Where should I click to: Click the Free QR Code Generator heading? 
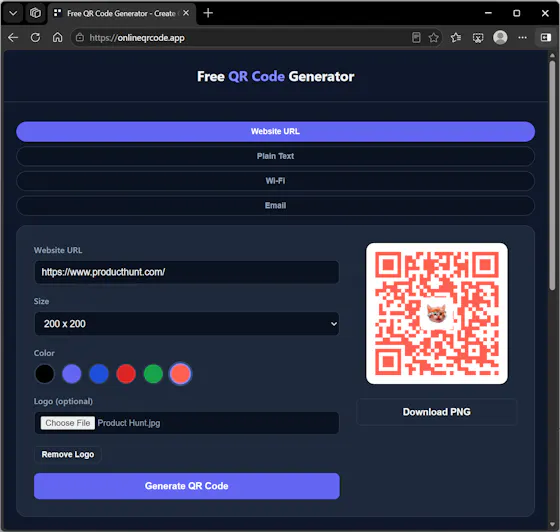point(275,76)
